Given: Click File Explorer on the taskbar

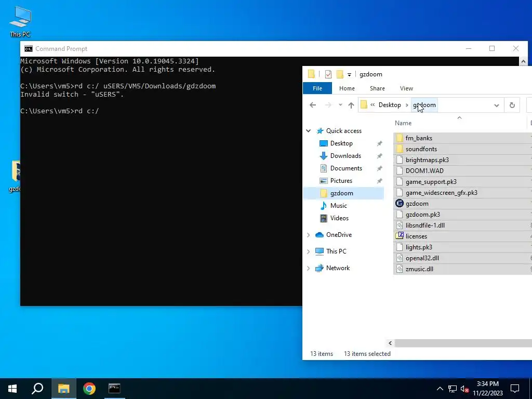Looking at the screenshot, I should 63,389.
